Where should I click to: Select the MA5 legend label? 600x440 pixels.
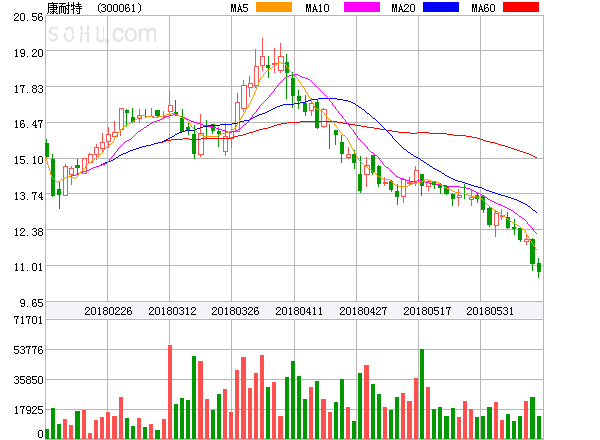tap(240, 8)
